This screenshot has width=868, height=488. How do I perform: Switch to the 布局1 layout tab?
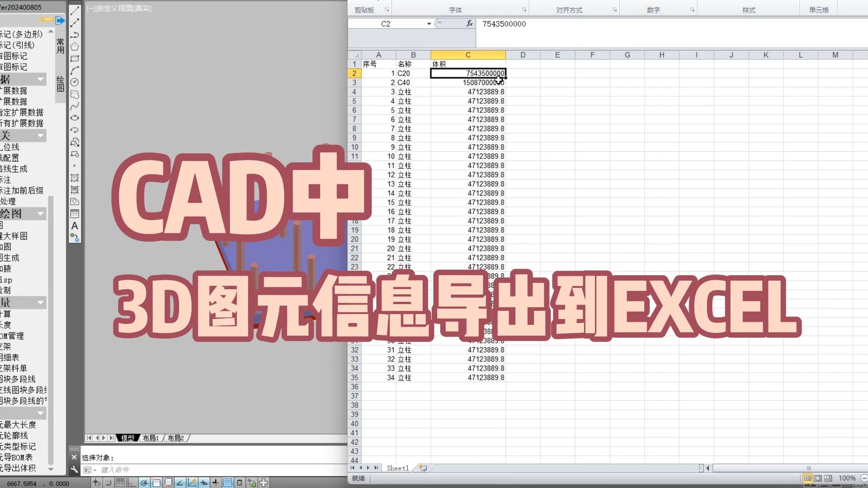click(150, 438)
